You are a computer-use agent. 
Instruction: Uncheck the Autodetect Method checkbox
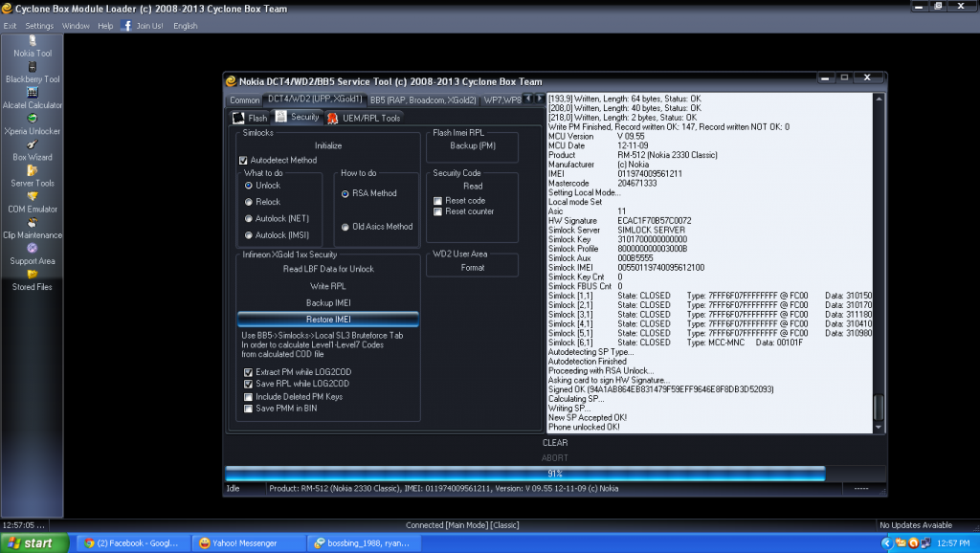pyautogui.click(x=243, y=161)
